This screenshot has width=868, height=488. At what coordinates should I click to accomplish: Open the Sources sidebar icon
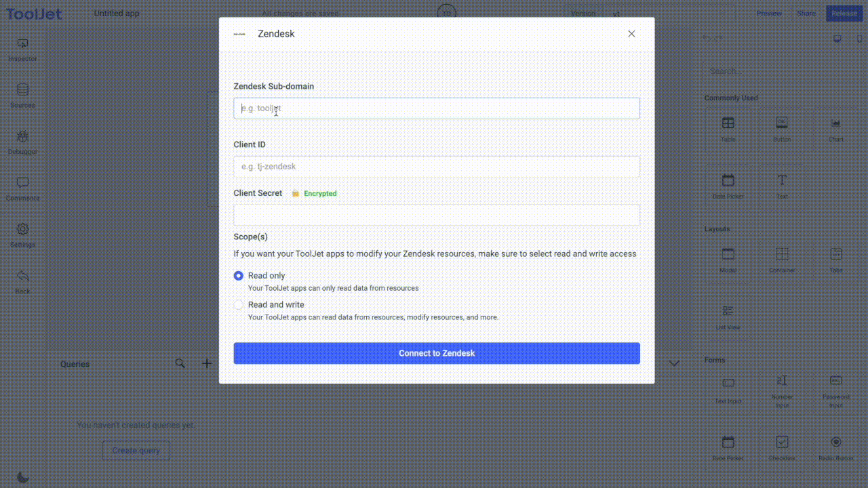pos(22,91)
